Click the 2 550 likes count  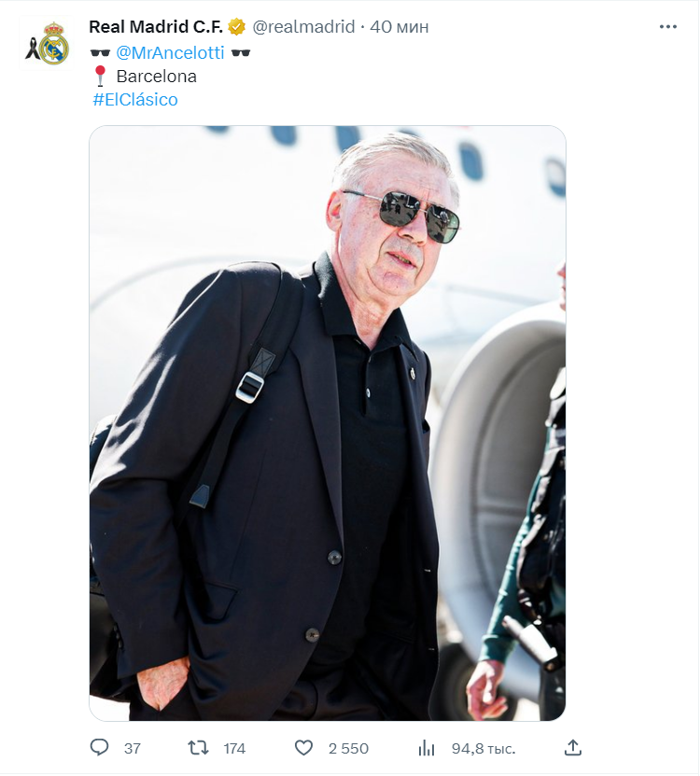[x=348, y=748]
